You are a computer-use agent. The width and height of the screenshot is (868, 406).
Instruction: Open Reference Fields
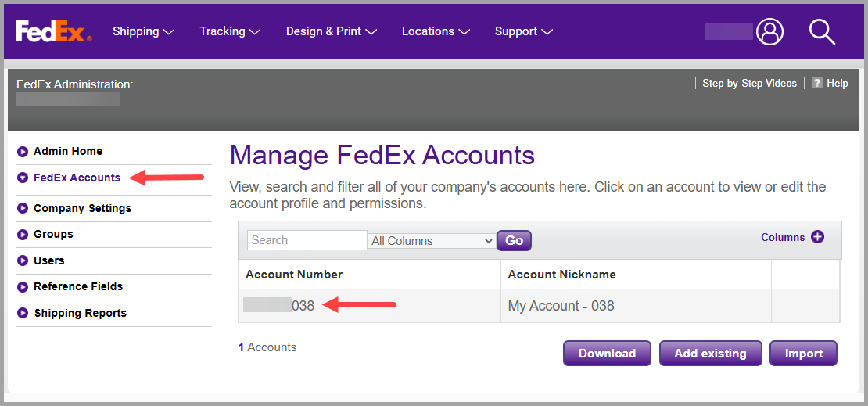point(78,287)
